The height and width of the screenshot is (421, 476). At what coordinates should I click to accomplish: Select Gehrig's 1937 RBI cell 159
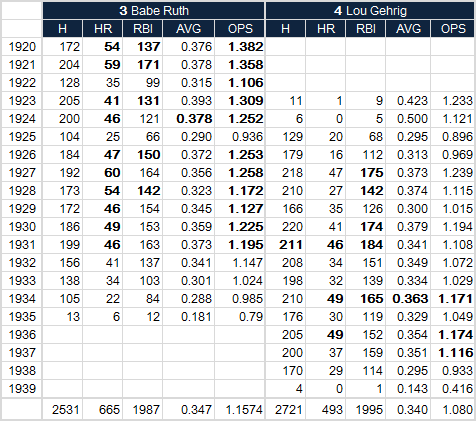[366, 353]
